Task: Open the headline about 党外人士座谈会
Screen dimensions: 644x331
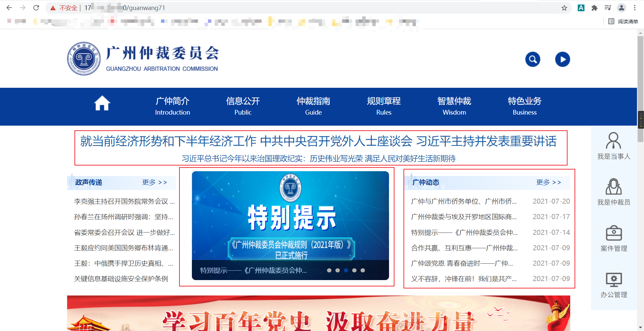Action: point(318,141)
